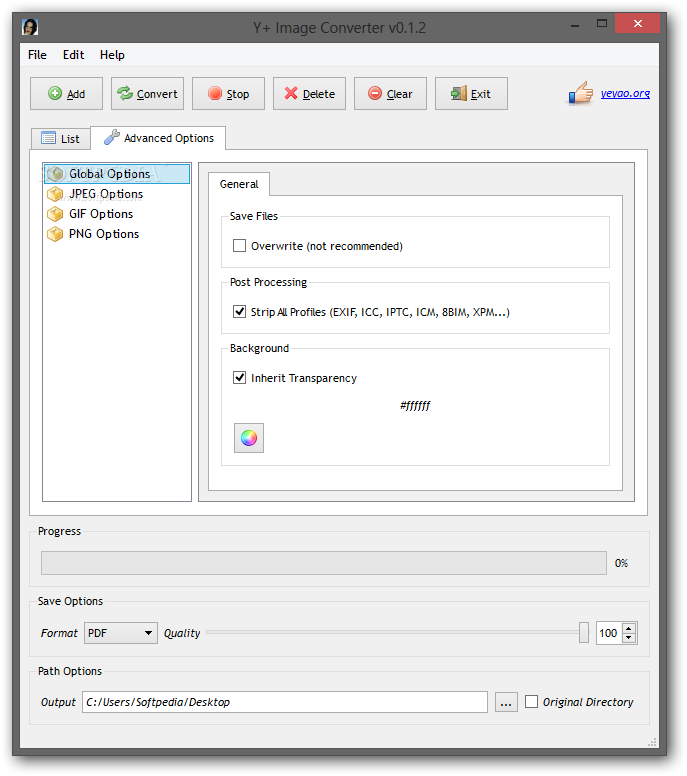The width and height of the screenshot is (687, 776).
Task: Select Global Options in the options tree
Action: 117,174
